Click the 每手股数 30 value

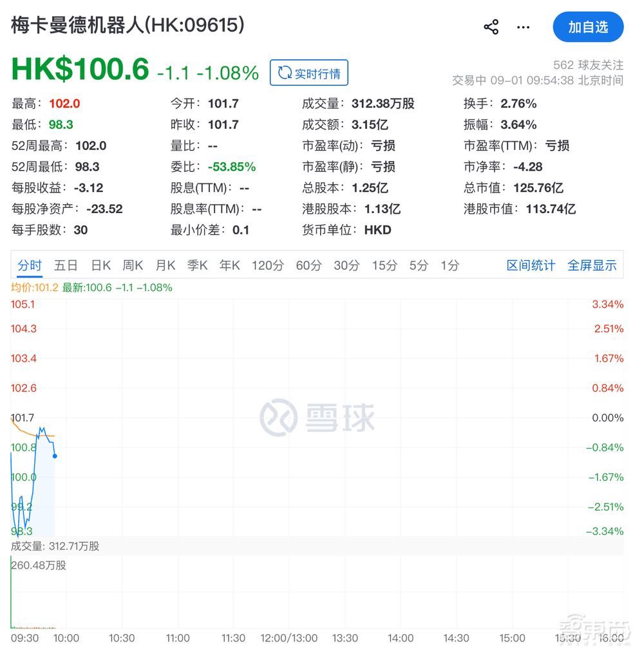80,230
